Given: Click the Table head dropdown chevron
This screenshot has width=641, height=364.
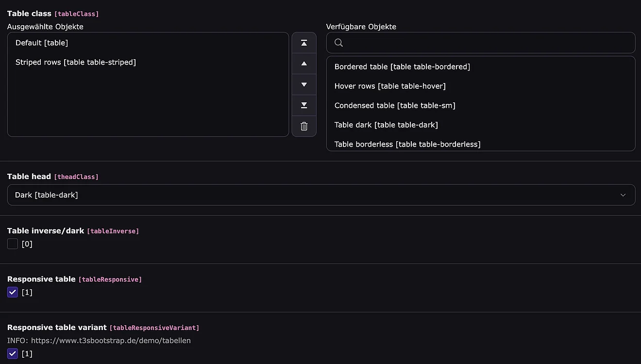Looking at the screenshot, I should click(623, 195).
